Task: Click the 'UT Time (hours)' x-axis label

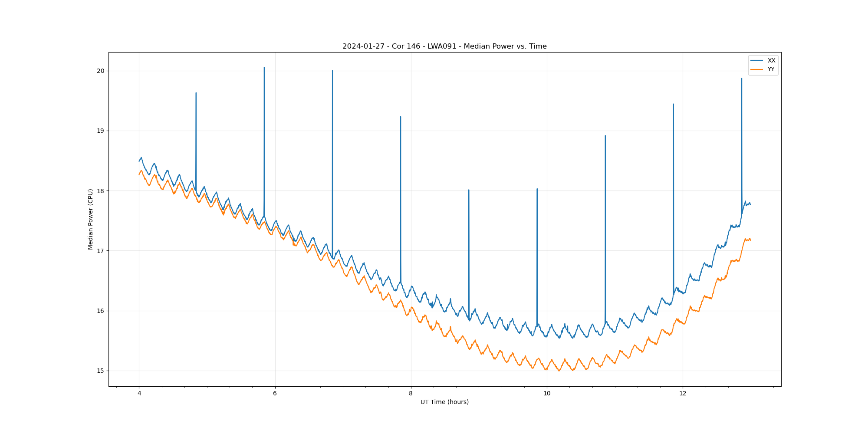Action: (444, 402)
